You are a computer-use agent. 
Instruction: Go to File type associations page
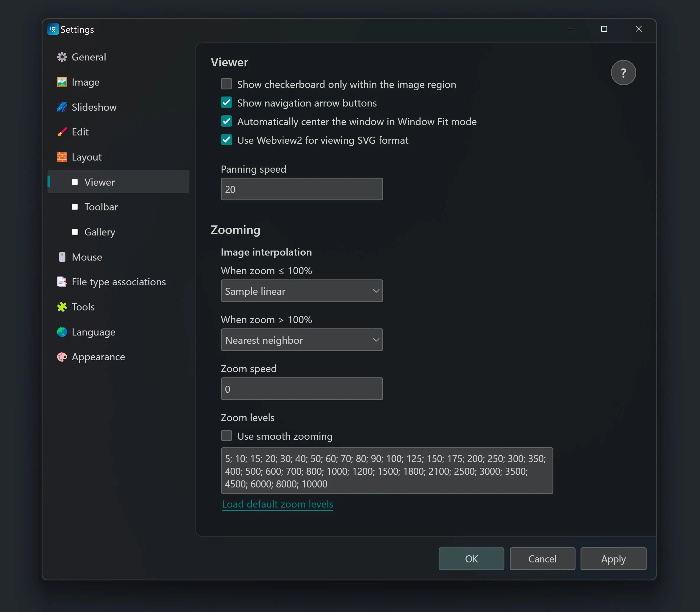click(x=119, y=282)
